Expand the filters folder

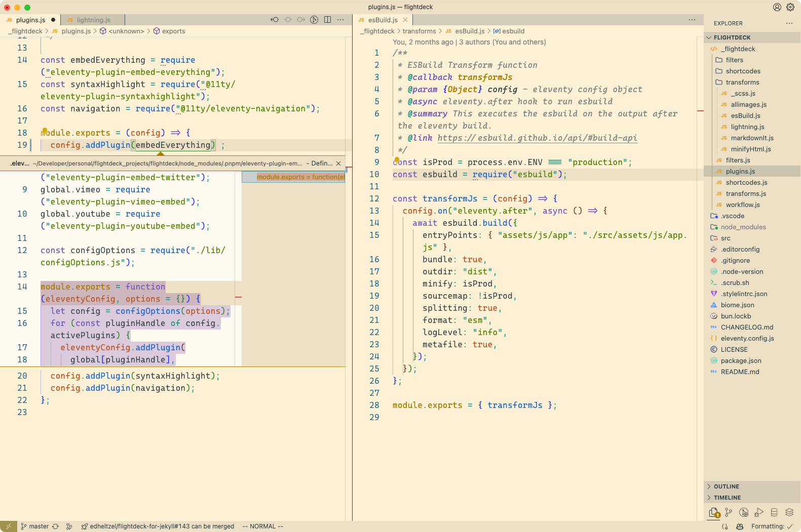(x=752, y=60)
